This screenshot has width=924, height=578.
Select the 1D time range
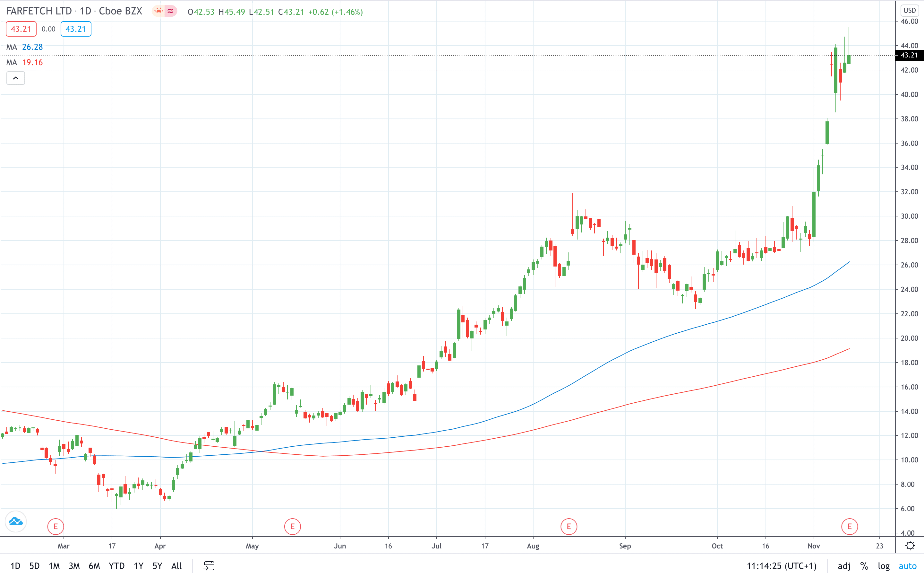point(15,566)
